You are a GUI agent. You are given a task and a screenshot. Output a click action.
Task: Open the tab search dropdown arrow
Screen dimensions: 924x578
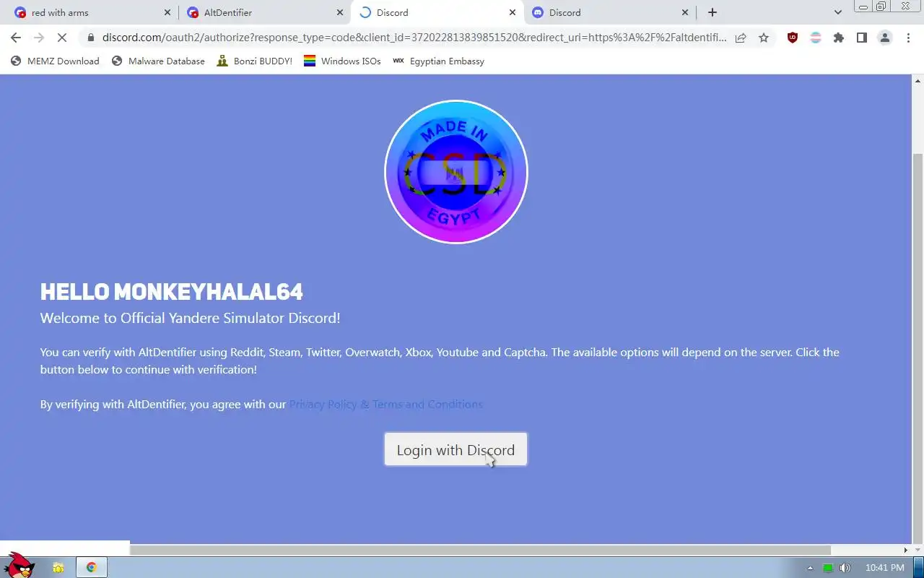pyautogui.click(x=838, y=12)
